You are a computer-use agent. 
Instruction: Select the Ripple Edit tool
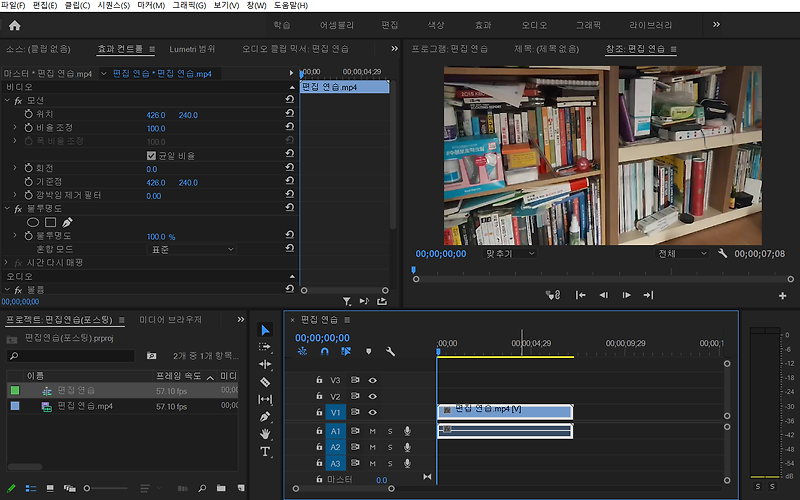click(265, 364)
